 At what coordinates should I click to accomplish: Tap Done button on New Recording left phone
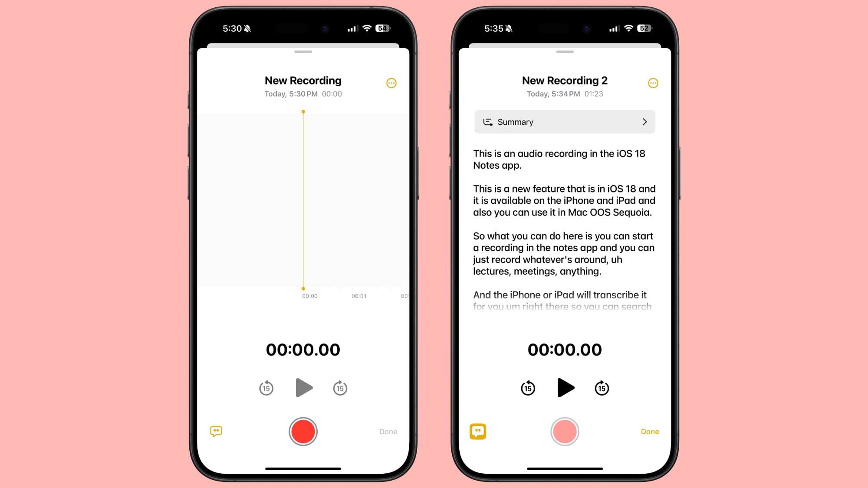pyautogui.click(x=388, y=432)
